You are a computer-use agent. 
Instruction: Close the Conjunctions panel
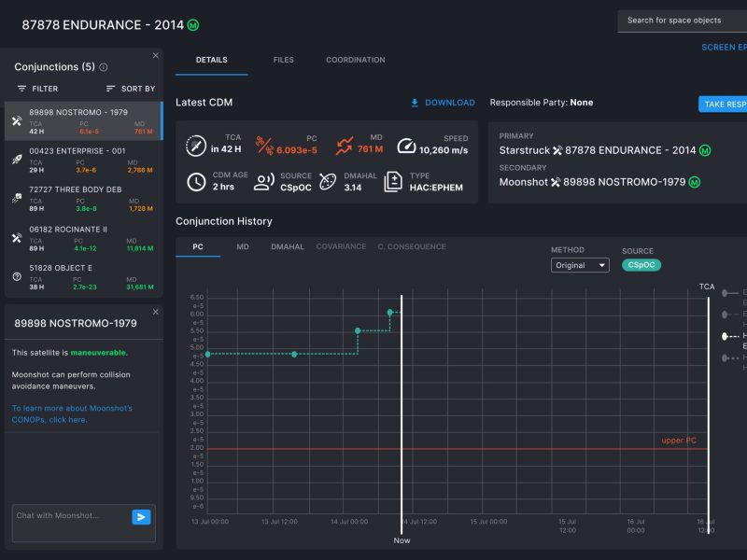pos(155,56)
